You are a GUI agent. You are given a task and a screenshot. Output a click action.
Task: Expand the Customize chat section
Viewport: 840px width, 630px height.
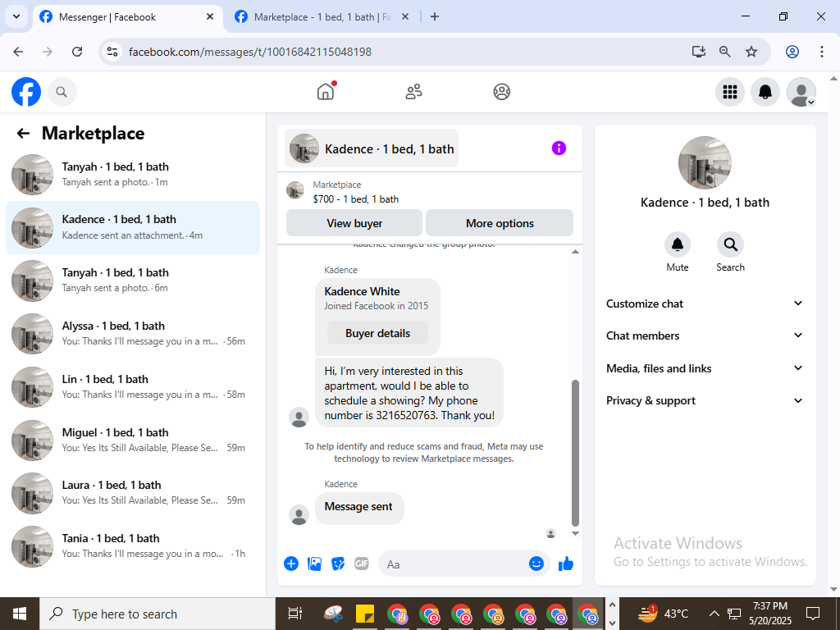[705, 304]
